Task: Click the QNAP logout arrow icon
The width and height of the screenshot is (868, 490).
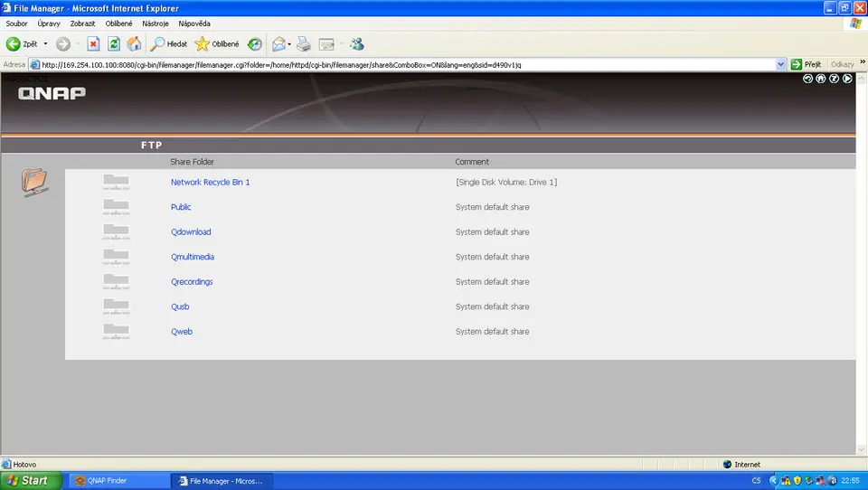Action: coord(847,79)
